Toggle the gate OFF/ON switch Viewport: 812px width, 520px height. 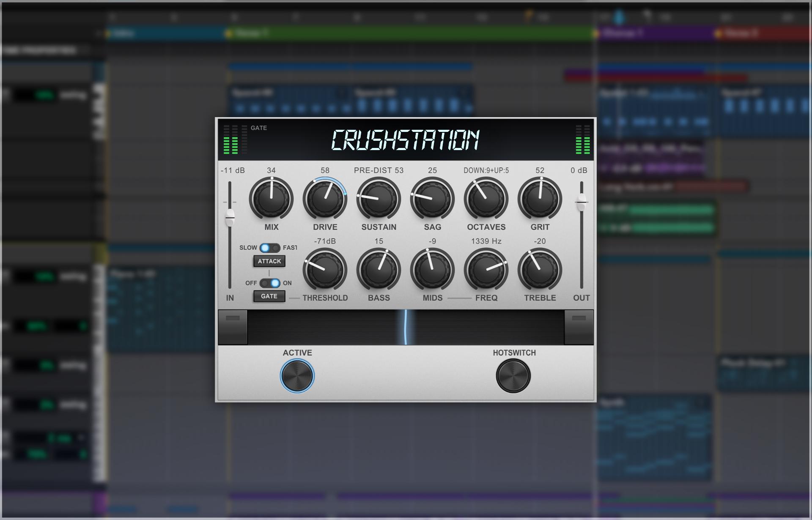pos(270,283)
